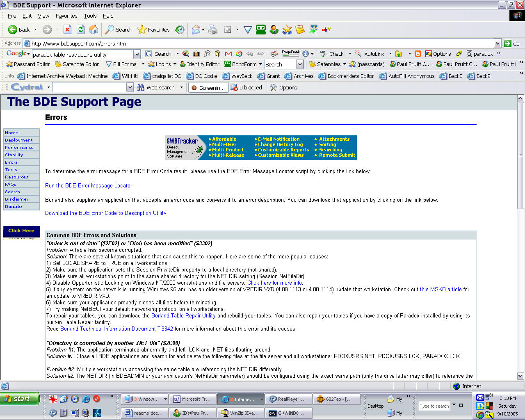Click the Forward arrow in IE toolbar
The image size is (525, 420).
tap(47, 30)
